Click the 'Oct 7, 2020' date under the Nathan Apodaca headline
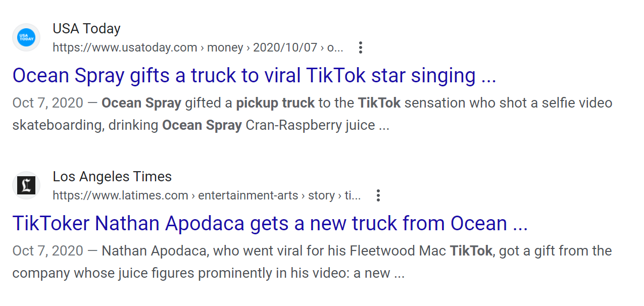Image resolution: width=644 pixels, height=306 pixels. (47, 251)
